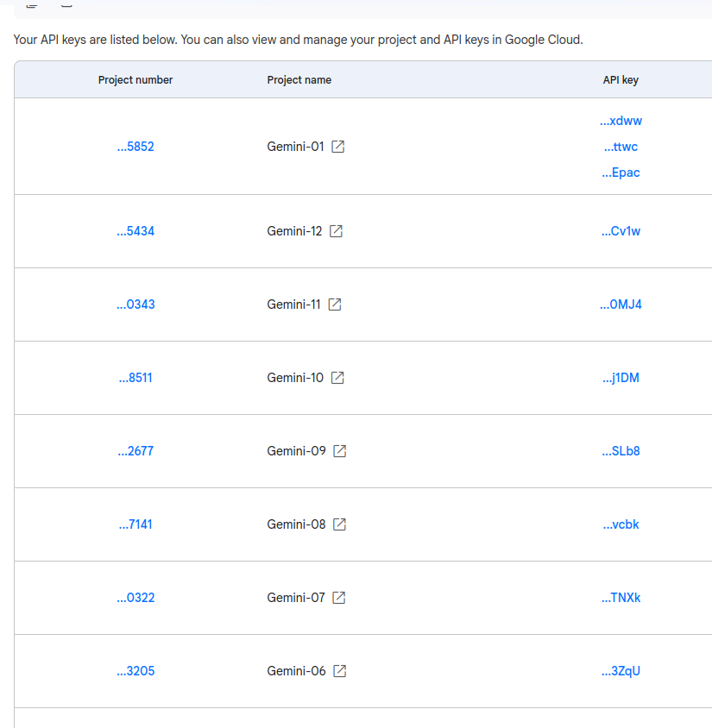Open API key ending in Epac

[x=621, y=173]
